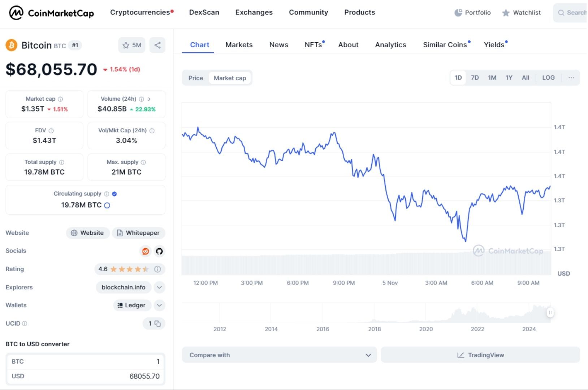Expand the Wallets list chevron

tap(159, 305)
